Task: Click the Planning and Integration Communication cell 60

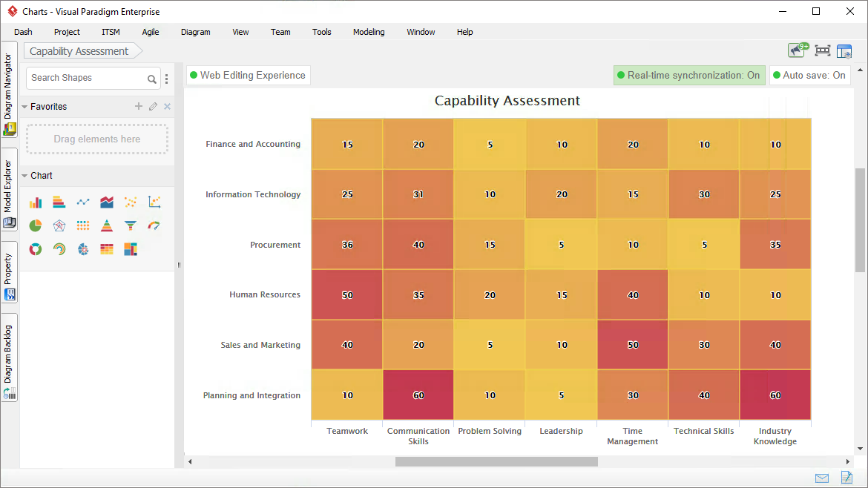Action: pyautogui.click(x=418, y=395)
